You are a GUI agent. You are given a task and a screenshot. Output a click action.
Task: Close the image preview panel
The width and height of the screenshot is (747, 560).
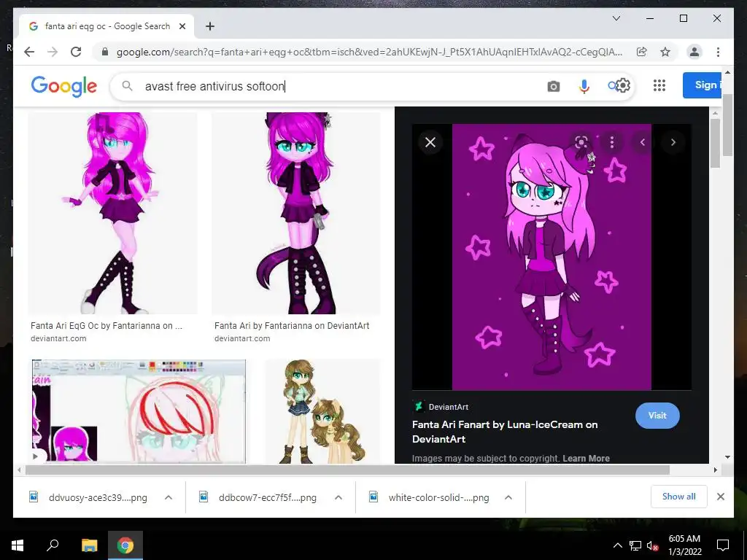tap(430, 142)
